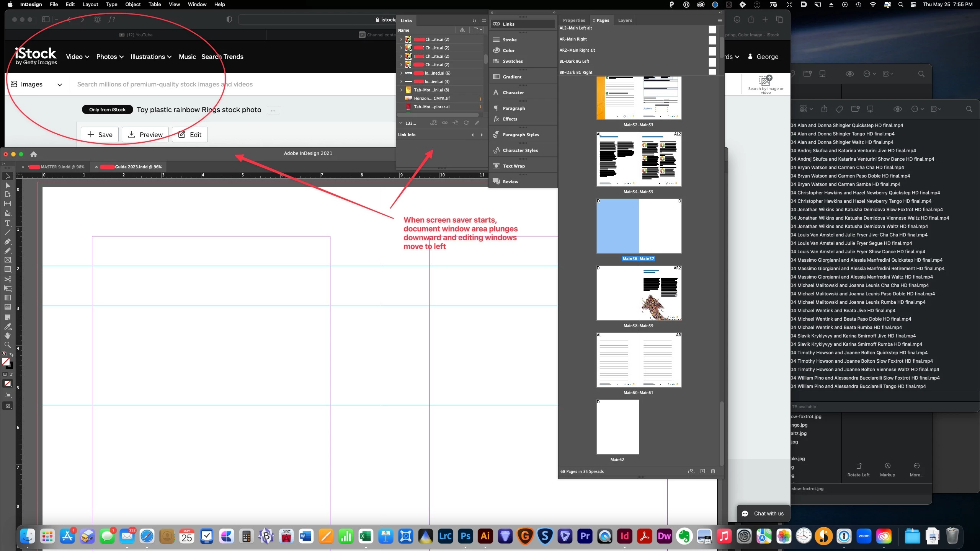Screen dimensions: 980x551
Task: Select the Zoom tool in toolbar
Action: tap(7, 345)
